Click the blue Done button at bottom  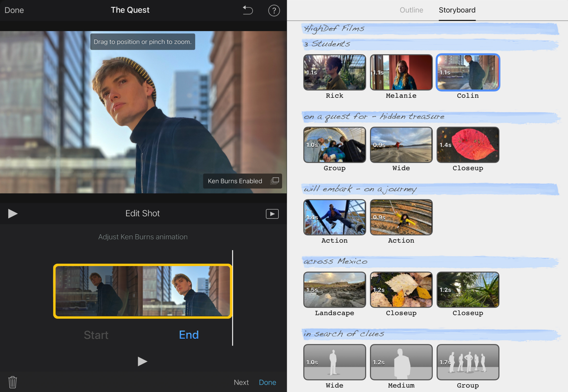coord(267,382)
